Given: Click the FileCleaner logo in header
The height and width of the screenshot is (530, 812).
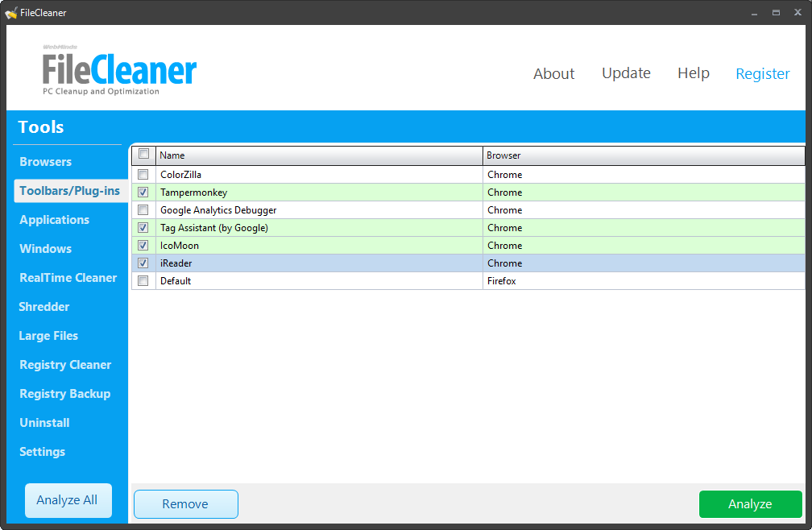Looking at the screenshot, I should [119, 71].
